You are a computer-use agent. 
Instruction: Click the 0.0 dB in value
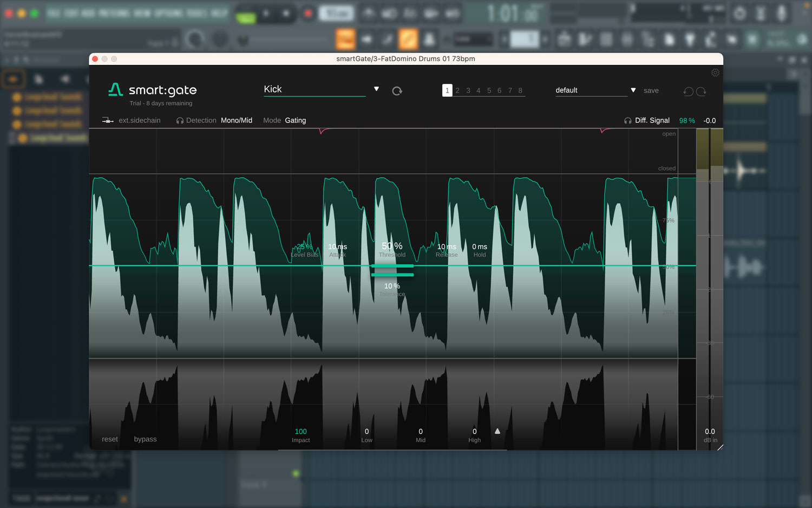click(x=710, y=432)
